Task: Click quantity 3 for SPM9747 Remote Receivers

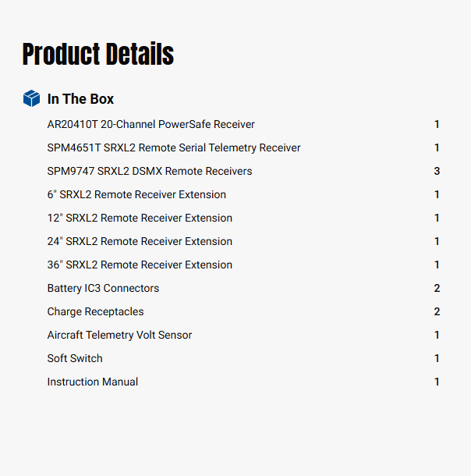Action: 437,171
